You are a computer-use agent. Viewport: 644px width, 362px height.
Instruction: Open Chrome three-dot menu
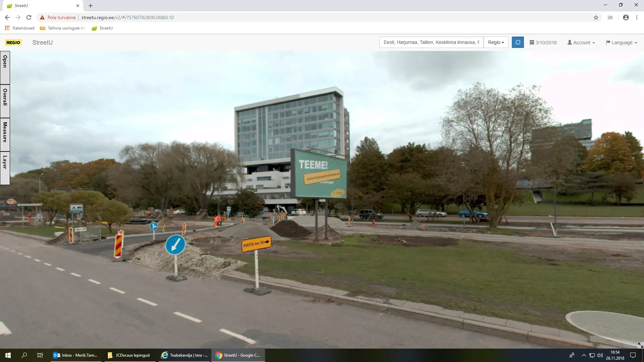point(637,17)
